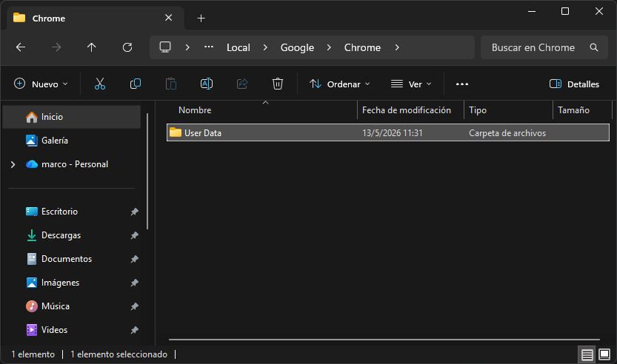Viewport: 617px width, 364px height.
Task: Click the pin icon next to Descargas
Action: (x=134, y=235)
